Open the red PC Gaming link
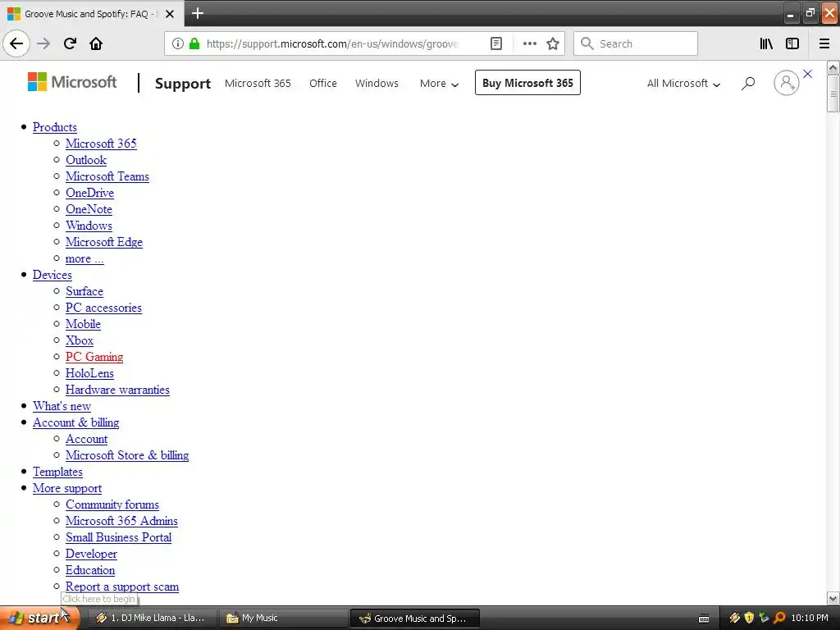Screen dimensions: 840x630 [94, 357]
